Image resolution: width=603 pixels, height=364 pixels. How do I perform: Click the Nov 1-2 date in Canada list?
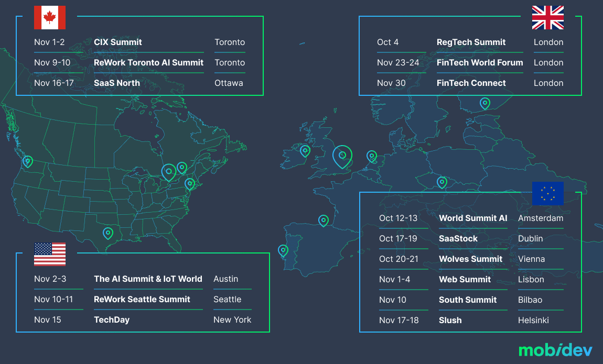(x=49, y=42)
